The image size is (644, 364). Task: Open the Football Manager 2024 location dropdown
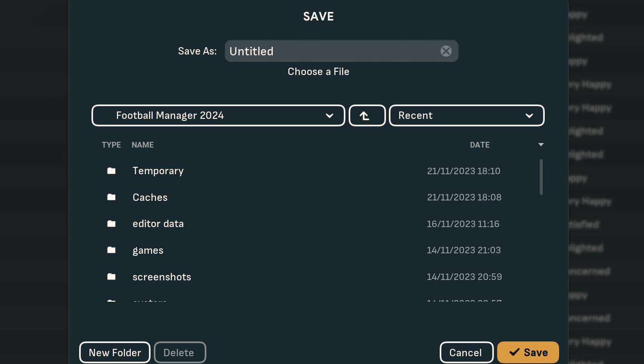point(218,116)
